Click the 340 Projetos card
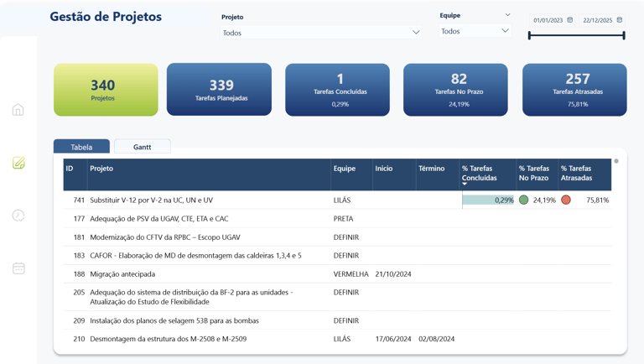Viewport: 644px width, 364px height. (x=106, y=90)
